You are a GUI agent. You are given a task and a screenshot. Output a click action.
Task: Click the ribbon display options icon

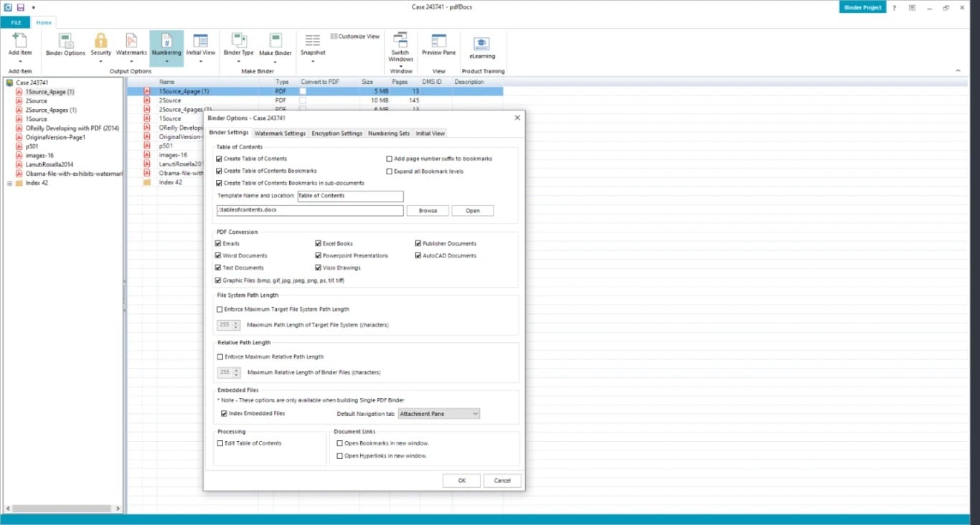(912, 7)
